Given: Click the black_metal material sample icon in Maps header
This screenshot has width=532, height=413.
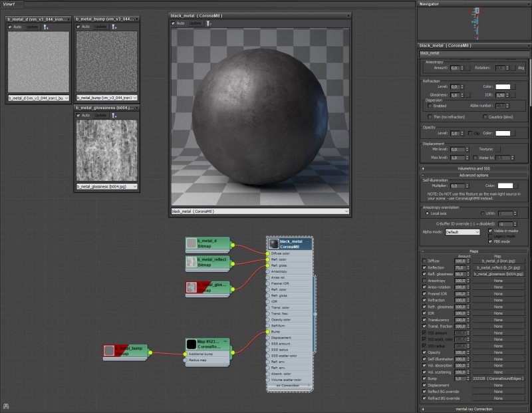Looking at the screenshot, I should click(273, 243).
